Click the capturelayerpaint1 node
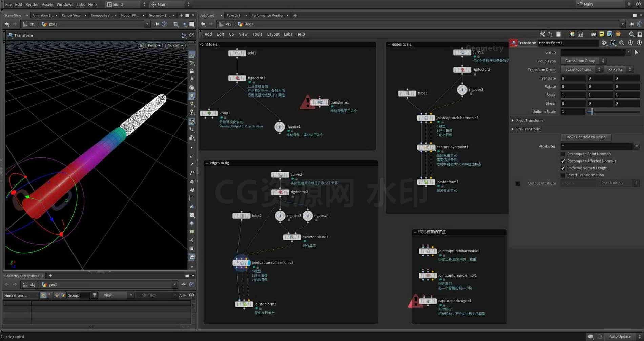Screen dimensions: 644x341 [x=426, y=147]
